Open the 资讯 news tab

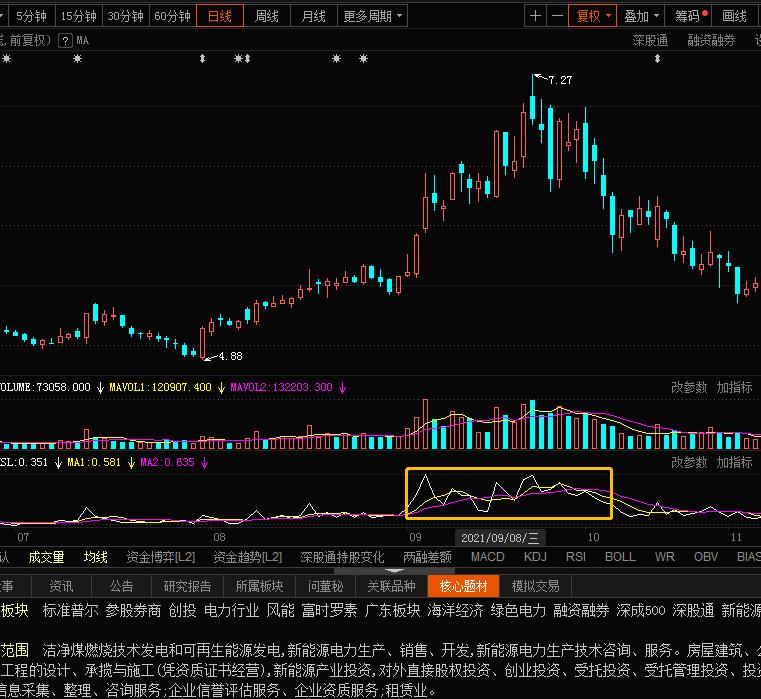pyautogui.click(x=61, y=586)
